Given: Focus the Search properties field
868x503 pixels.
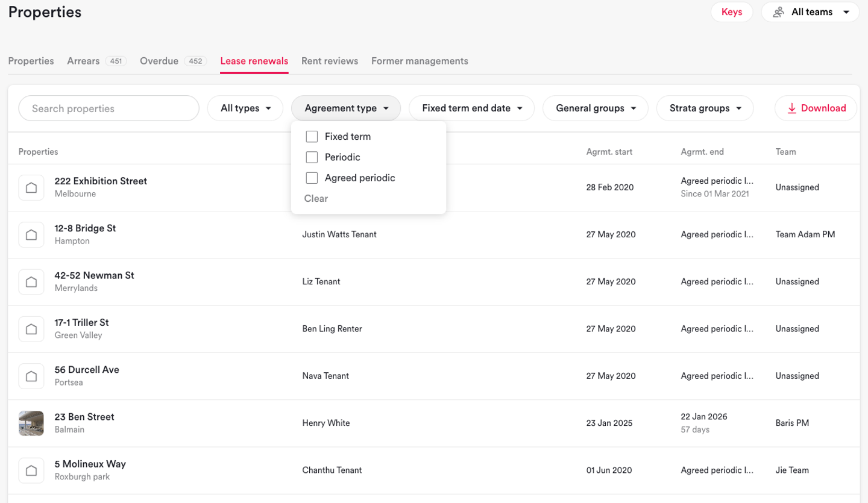Looking at the screenshot, I should [109, 108].
